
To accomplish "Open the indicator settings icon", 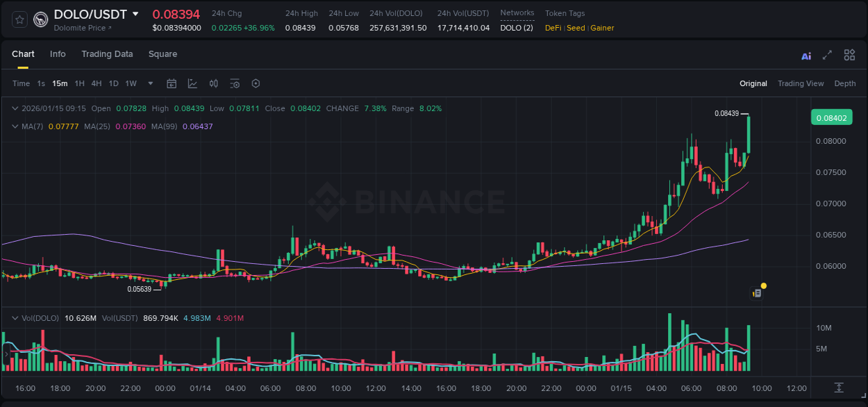I will (x=235, y=83).
